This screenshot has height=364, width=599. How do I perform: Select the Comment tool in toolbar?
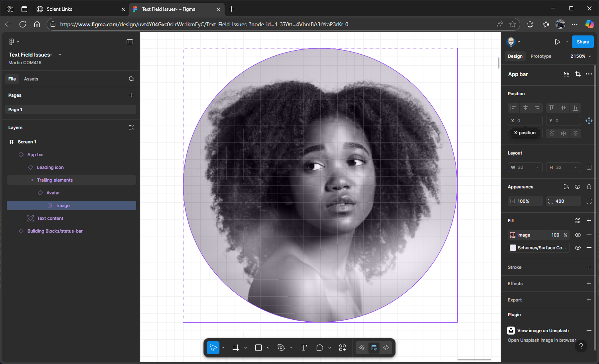coord(319,348)
